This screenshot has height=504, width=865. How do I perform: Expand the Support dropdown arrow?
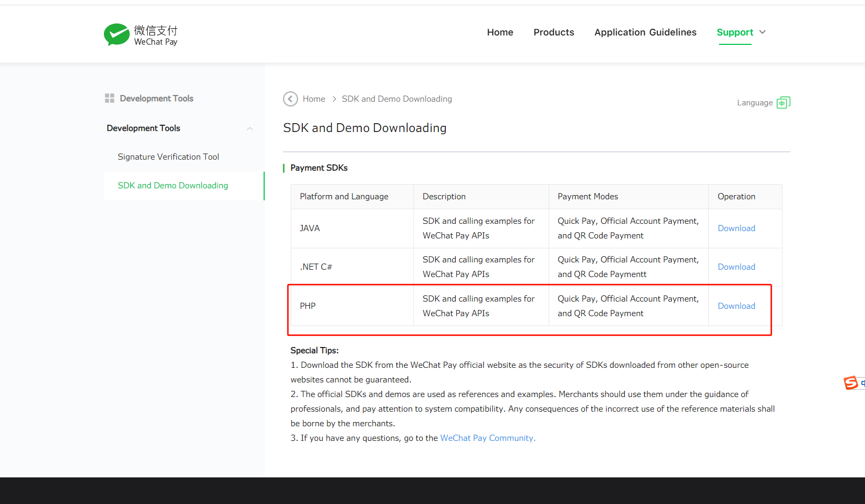click(x=762, y=32)
